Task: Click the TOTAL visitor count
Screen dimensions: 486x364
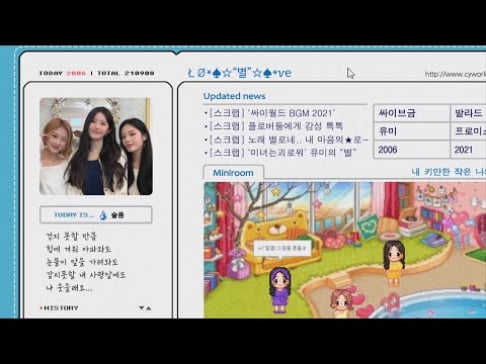Action: 139,73
